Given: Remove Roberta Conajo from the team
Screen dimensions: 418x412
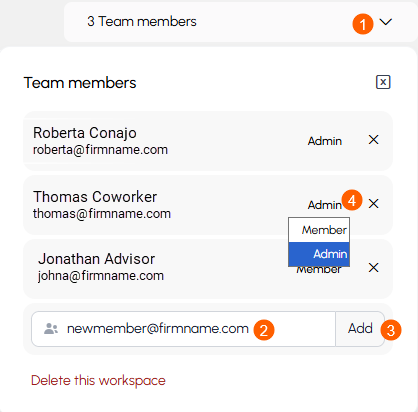Looking at the screenshot, I should click(x=374, y=140).
